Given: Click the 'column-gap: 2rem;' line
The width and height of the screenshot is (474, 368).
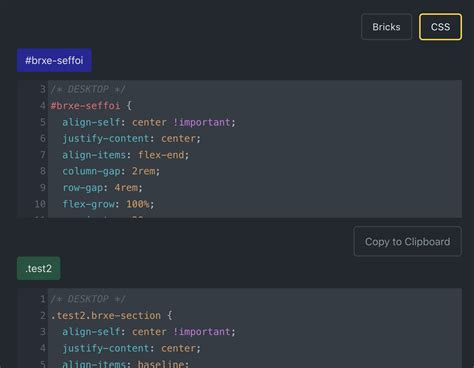Looking at the screenshot, I should 111,171.
